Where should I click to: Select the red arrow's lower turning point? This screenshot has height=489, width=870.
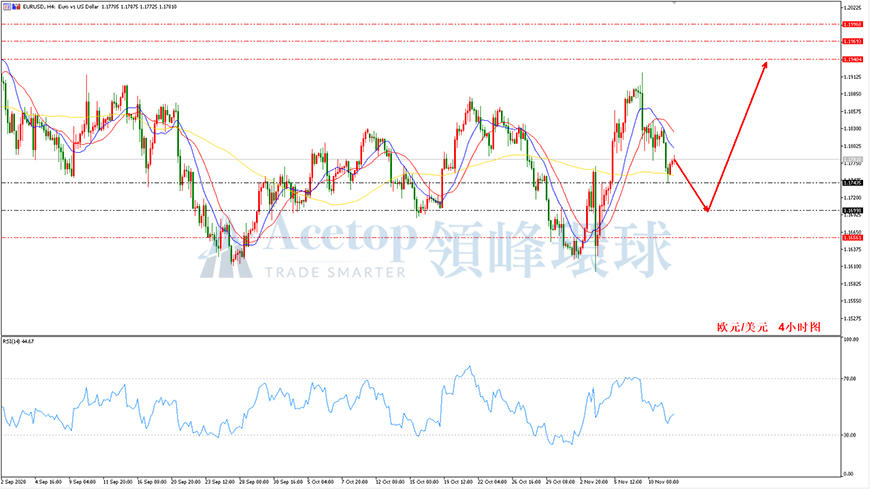tap(707, 210)
